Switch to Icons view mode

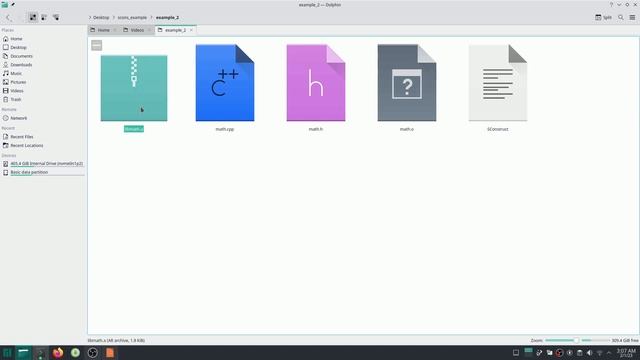[x=33, y=18]
